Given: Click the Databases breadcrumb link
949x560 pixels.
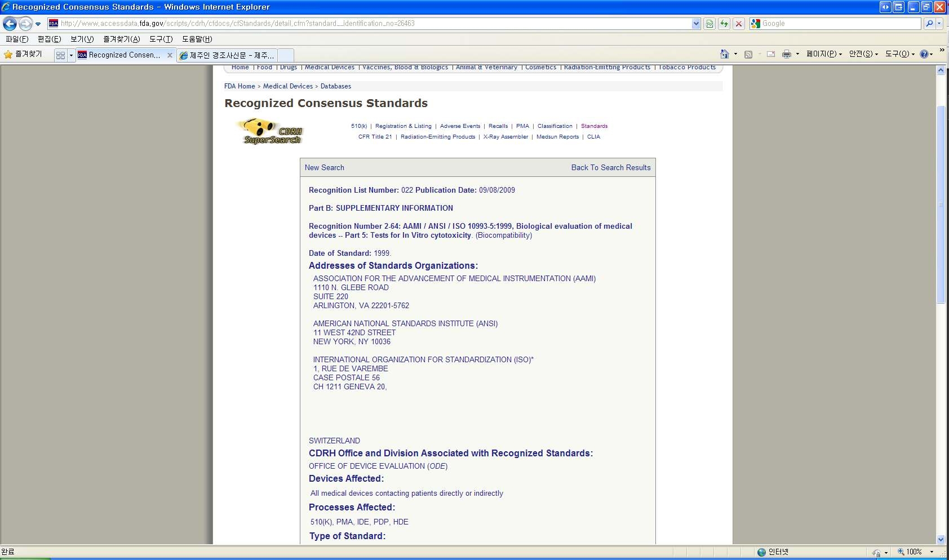Looking at the screenshot, I should tap(336, 86).
